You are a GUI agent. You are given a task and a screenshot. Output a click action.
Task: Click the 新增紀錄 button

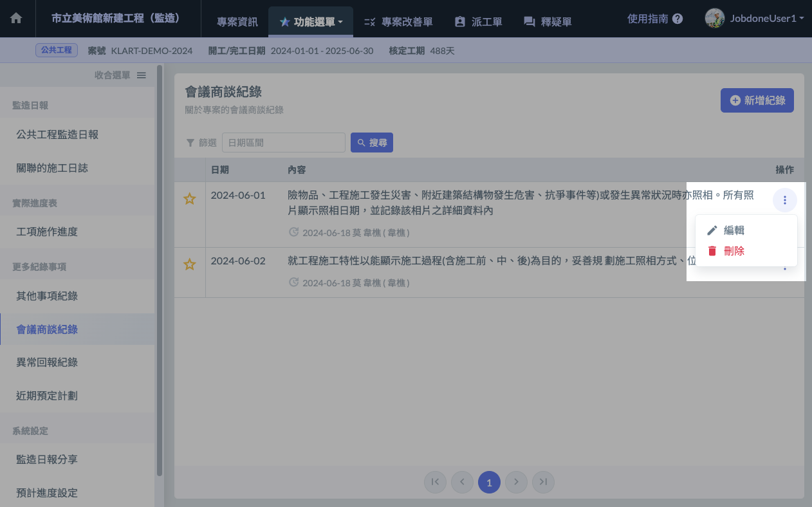(757, 100)
